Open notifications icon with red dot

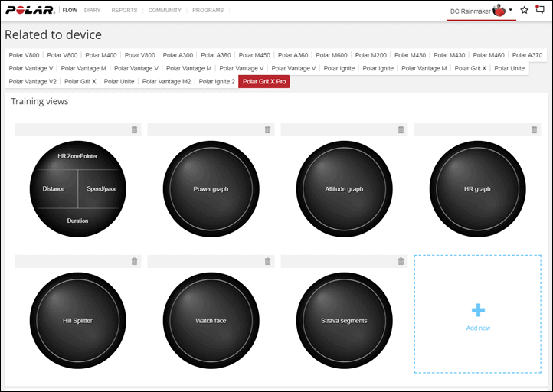coord(540,9)
